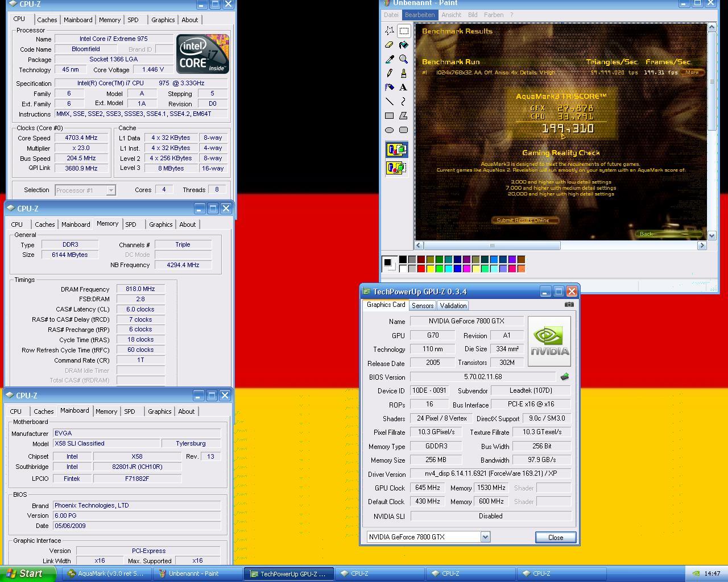Viewport: 728px width, 582px height.
Task: Open the Datei menu in Paint
Action: tap(391, 15)
